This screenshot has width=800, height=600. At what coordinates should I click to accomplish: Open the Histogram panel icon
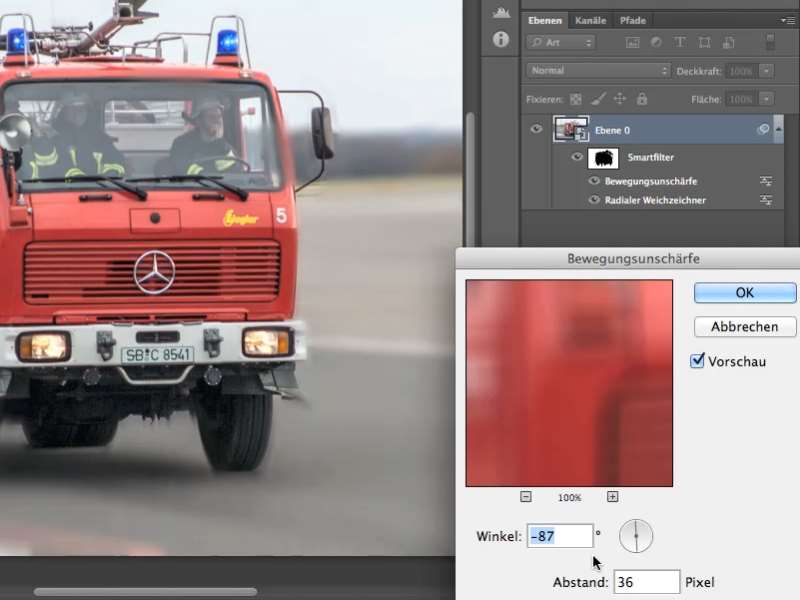pos(501,13)
